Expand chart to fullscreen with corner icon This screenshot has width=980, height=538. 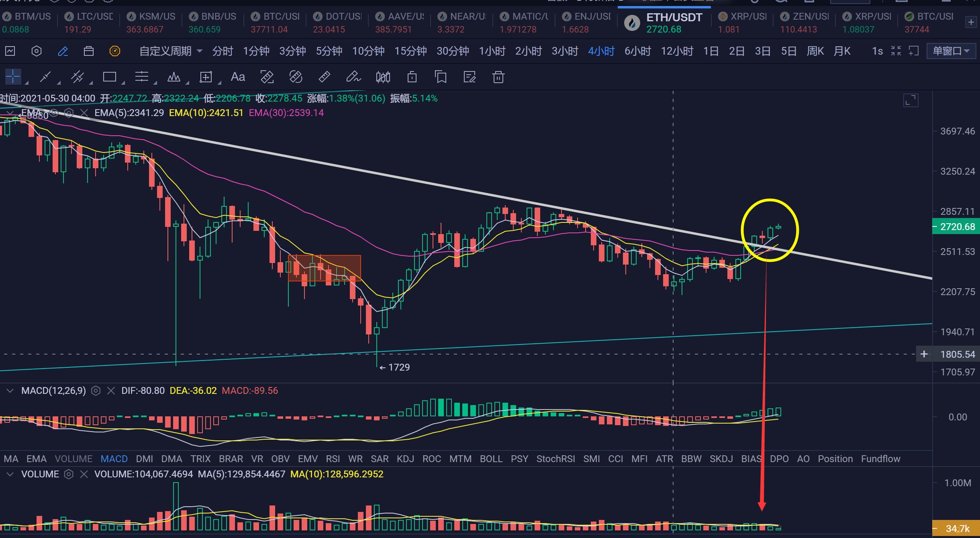(x=911, y=100)
